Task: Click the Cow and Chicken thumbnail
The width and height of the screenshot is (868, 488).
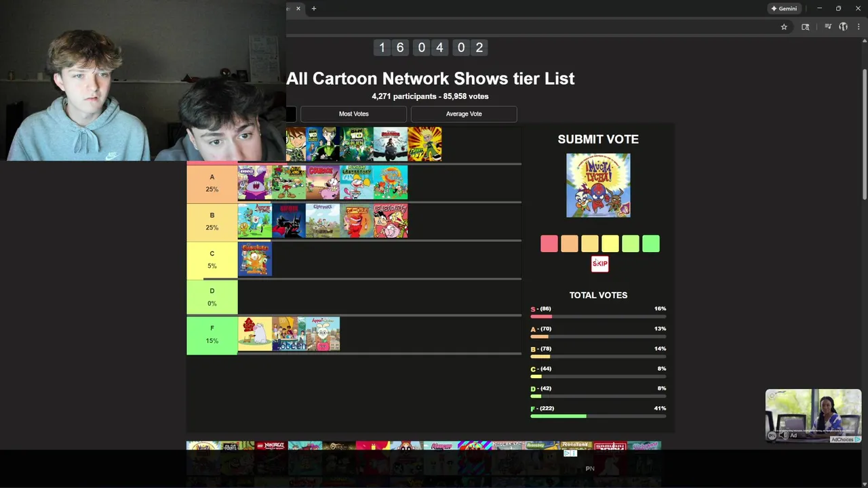Action: pos(357,221)
